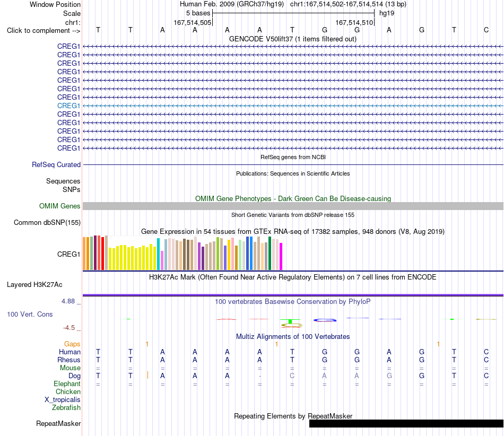The image size is (504, 436).
Task: Click the Layered H3K27Ac track label
Action: pyautogui.click(x=34, y=285)
